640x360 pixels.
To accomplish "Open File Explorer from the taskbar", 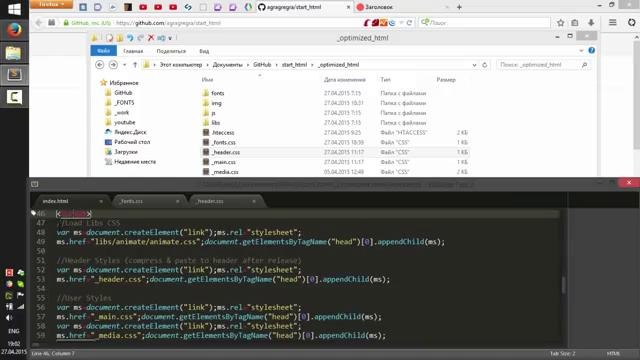I will (x=14, y=53).
